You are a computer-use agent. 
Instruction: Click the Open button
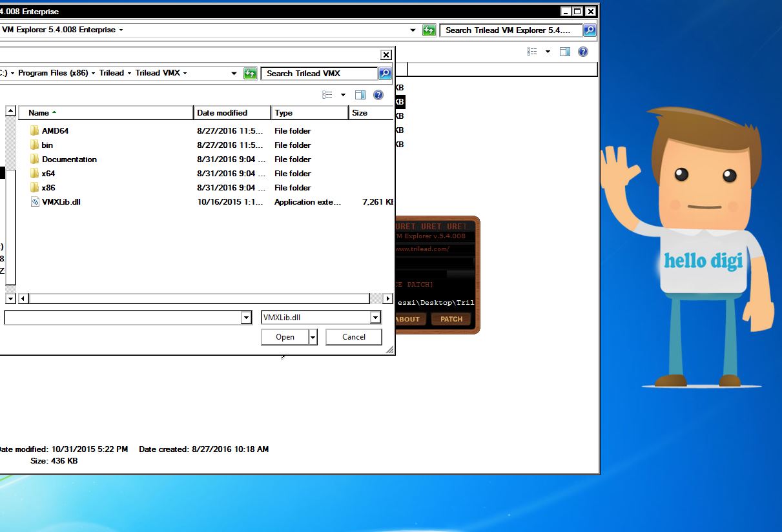pyautogui.click(x=285, y=337)
